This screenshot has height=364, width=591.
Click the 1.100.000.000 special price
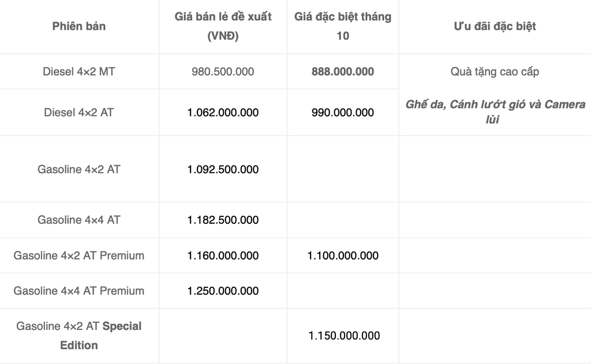[343, 256]
